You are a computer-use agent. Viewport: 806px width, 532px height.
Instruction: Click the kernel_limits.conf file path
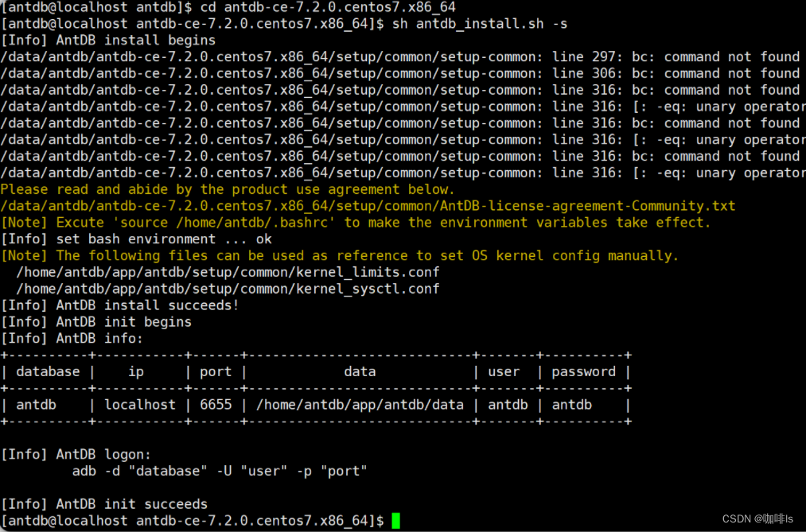228,272
